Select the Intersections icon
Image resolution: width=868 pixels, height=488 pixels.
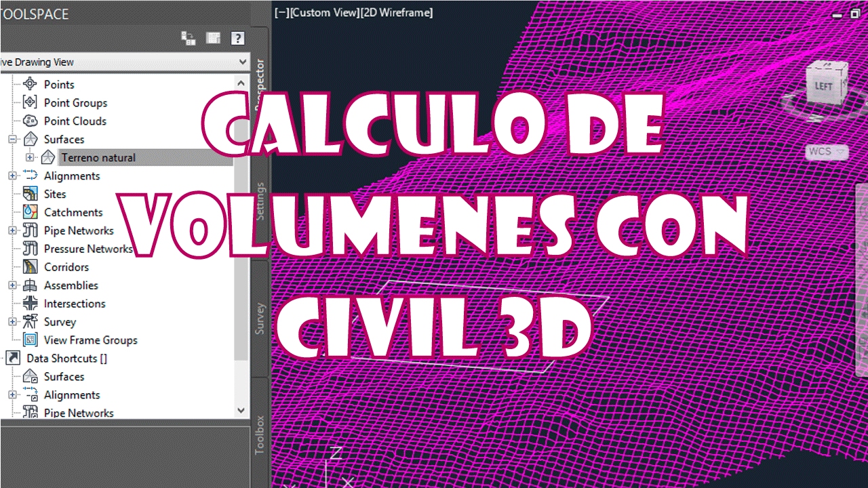pyautogui.click(x=31, y=304)
